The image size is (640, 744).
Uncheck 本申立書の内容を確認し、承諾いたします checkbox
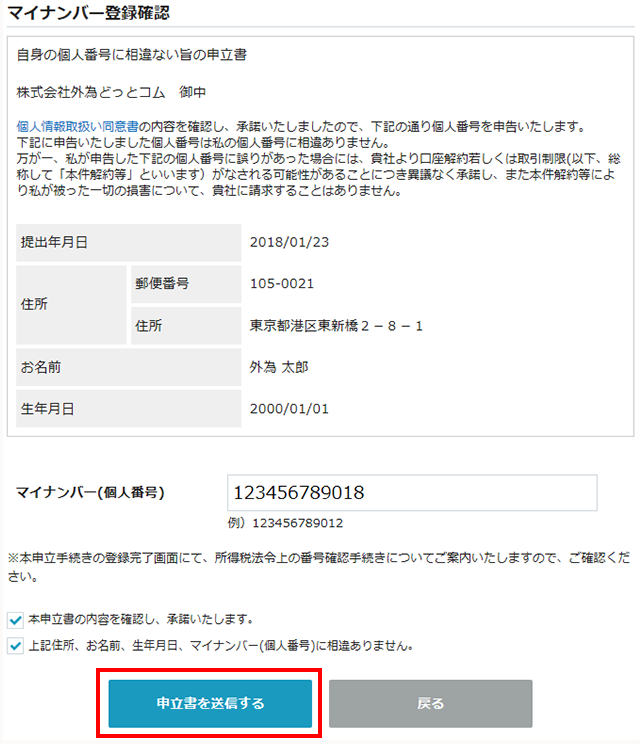click(x=15, y=620)
